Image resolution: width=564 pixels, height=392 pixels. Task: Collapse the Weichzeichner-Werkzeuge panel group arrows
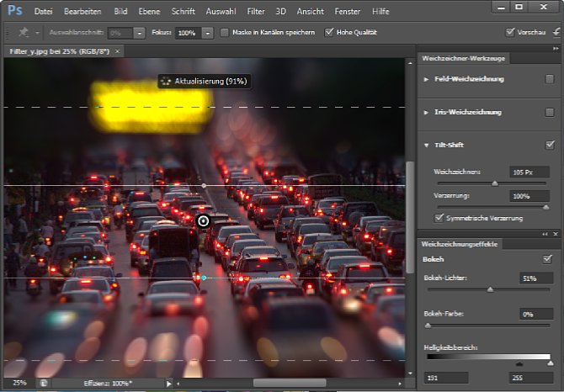tap(556, 49)
